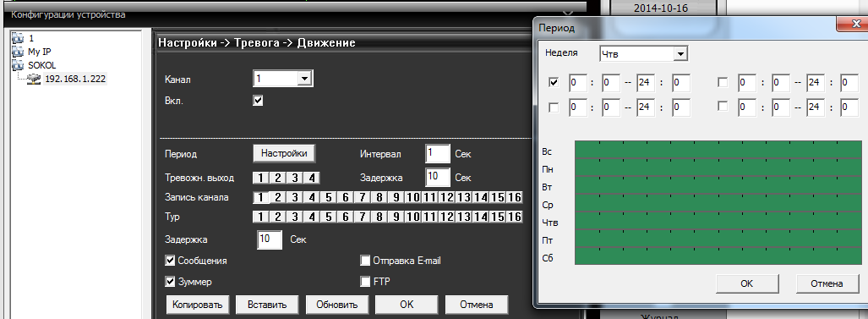Click the Ср schedule bar

[x=718, y=203]
